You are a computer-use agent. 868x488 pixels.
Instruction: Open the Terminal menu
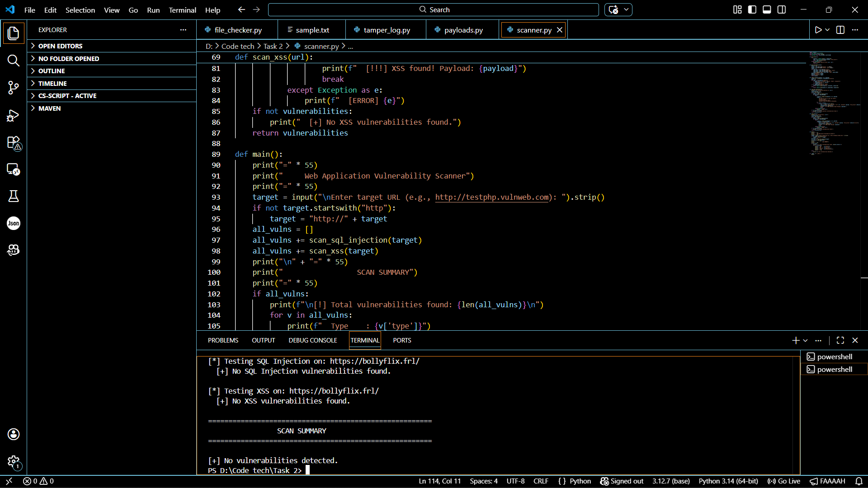pyautogui.click(x=182, y=10)
